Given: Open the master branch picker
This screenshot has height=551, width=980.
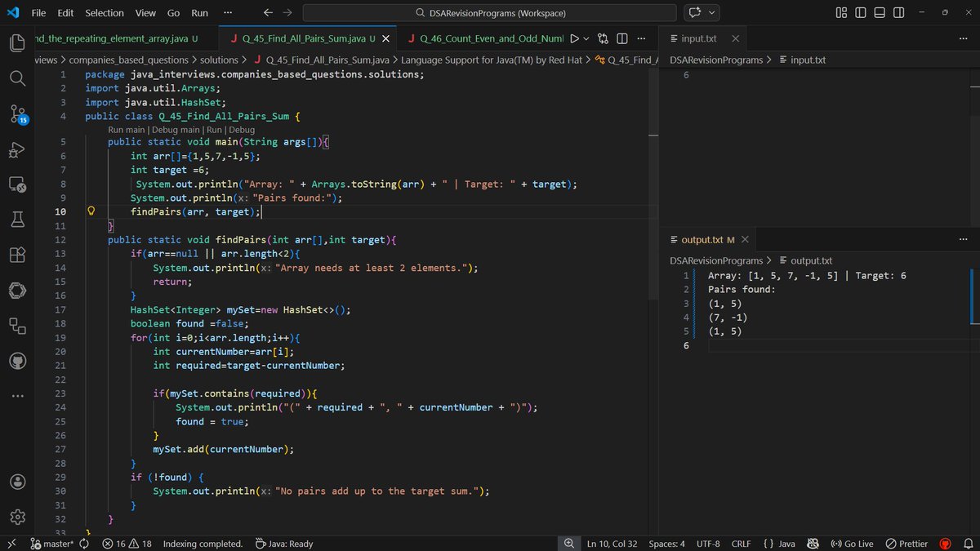Looking at the screenshot, I should (51, 544).
